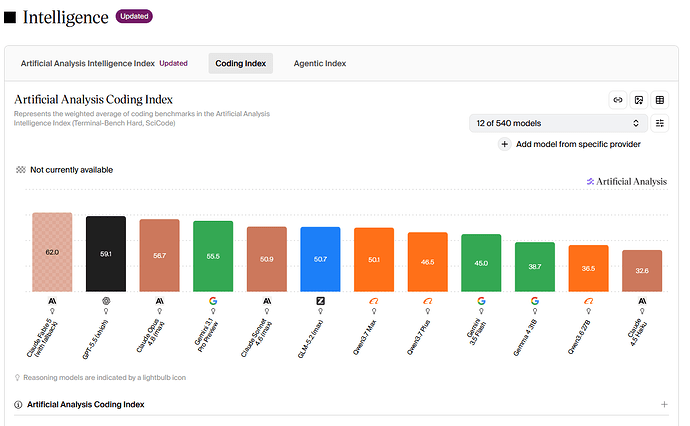Click the Not currently available legend label
Screen dimensions: 690x426
[x=71, y=170]
